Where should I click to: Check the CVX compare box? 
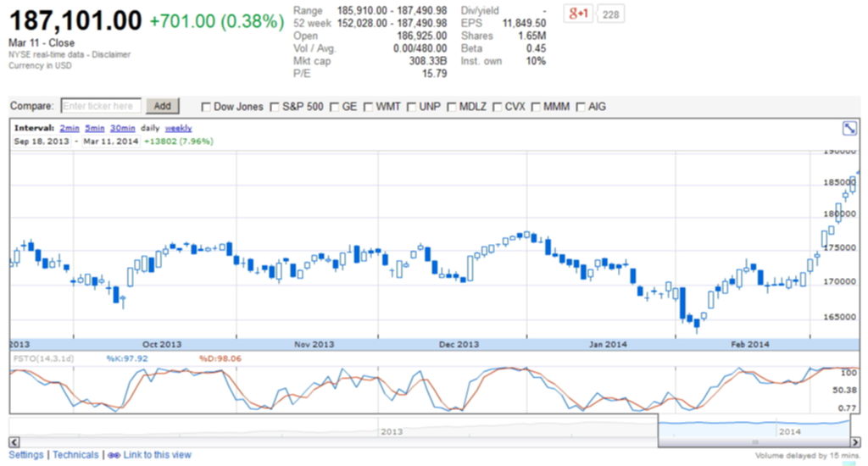coord(497,107)
